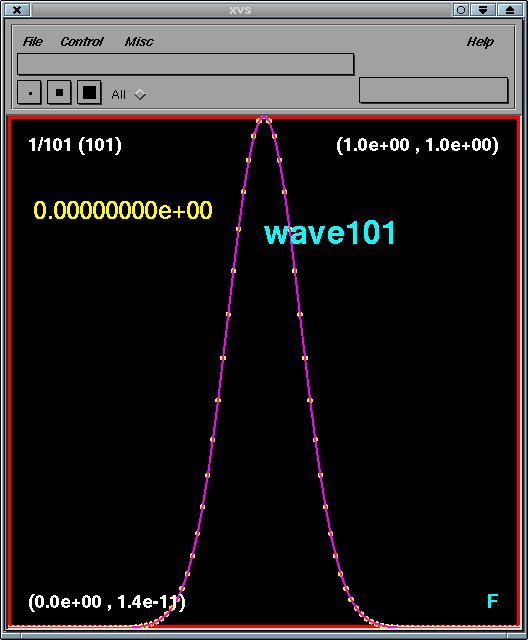The image size is (528, 640).
Task: Click the yellow time value 0.00000000e+00
Action: click(x=123, y=210)
